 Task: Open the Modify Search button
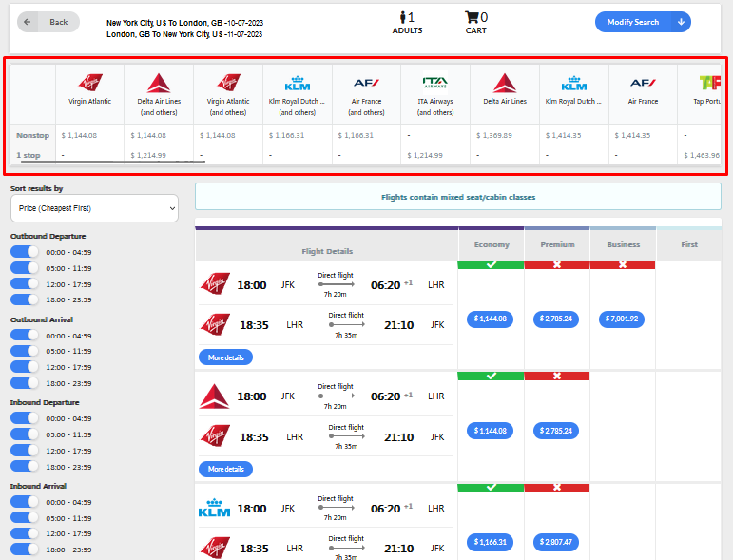(633, 22)
